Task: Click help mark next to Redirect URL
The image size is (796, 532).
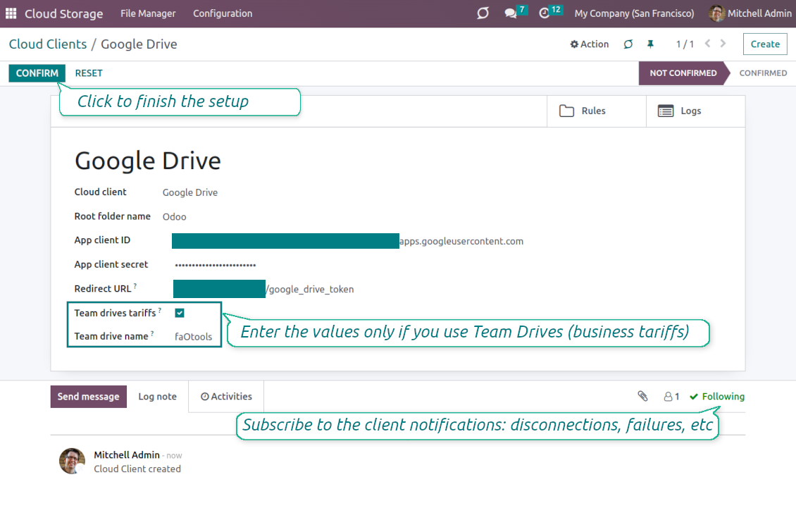Action: [x=135, y=286]
